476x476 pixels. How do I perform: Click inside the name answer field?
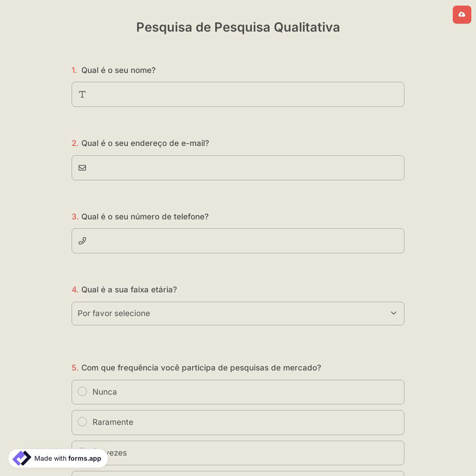click(x=238, y=94)
